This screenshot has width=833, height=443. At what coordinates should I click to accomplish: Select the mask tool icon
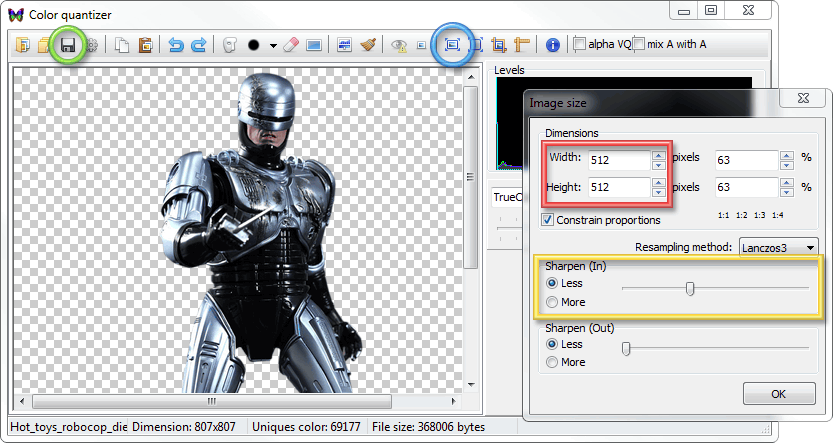[x=230, y=45]
